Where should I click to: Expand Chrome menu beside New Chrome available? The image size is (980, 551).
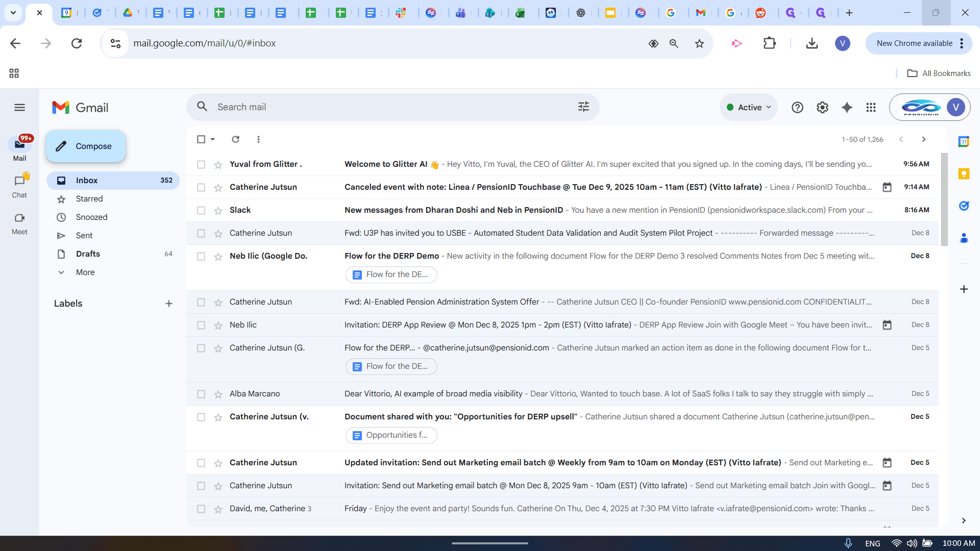[962, 43]
